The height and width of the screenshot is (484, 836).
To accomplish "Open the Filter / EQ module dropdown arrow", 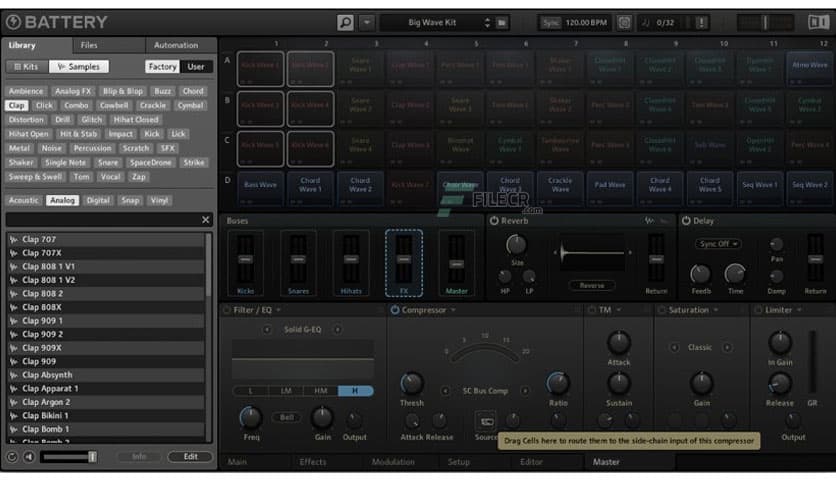I will pos(278,310).
